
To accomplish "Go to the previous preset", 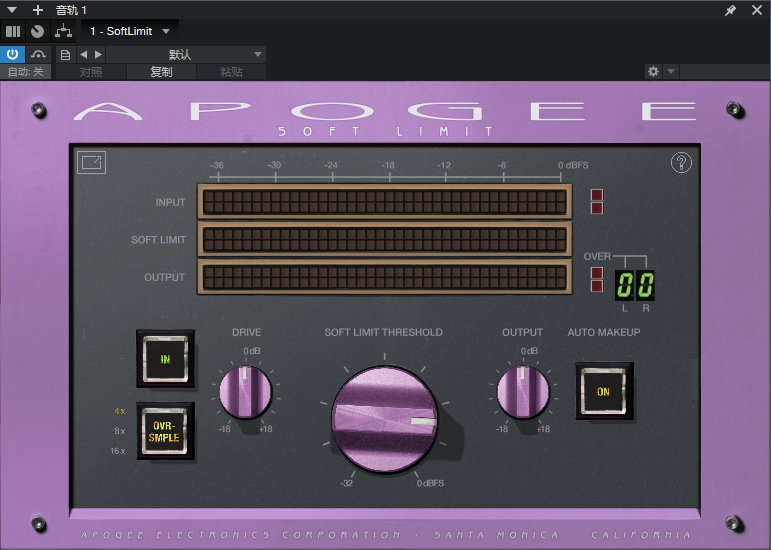I will pyautogui.click(x=83, y=55).
